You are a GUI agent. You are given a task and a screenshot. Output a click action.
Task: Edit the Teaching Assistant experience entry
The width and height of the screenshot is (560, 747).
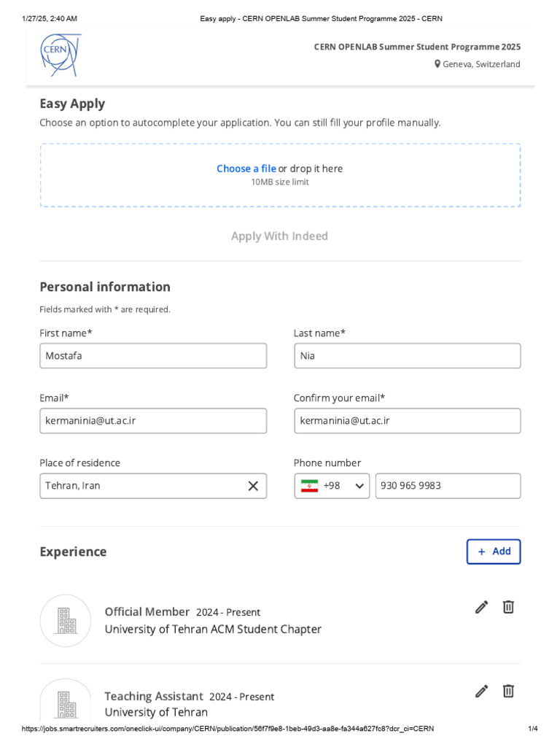tap(481, 692)
